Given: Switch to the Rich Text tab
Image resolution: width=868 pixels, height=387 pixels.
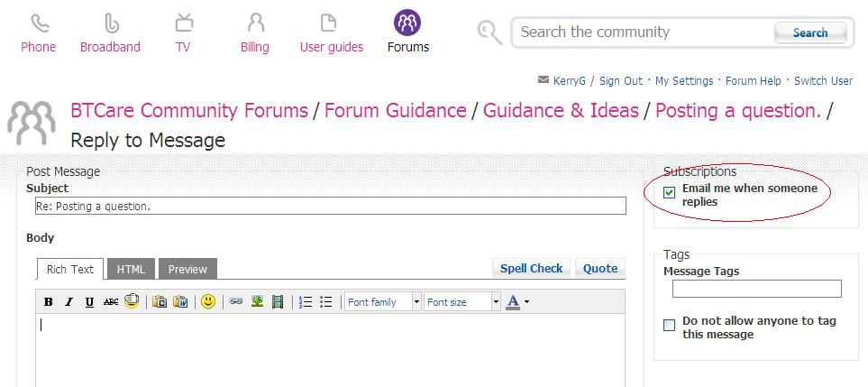Looking at the screenshot, I should [69, 269].
